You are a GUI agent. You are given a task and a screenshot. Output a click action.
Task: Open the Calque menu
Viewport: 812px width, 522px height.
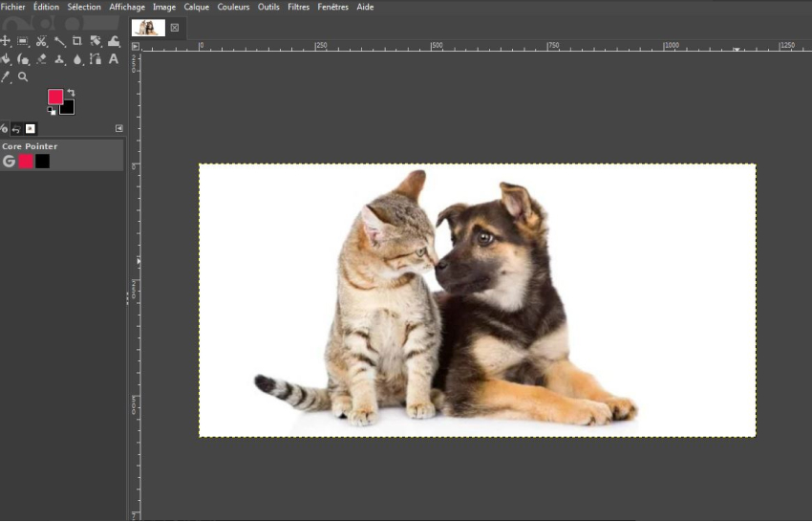pyautogui.click(x=196, y=7)
